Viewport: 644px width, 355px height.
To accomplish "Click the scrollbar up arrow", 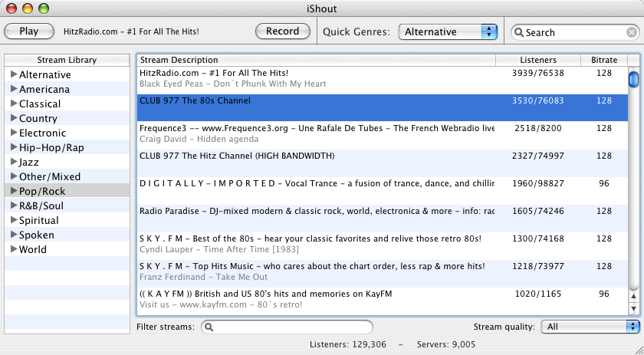I will [634, 296].
